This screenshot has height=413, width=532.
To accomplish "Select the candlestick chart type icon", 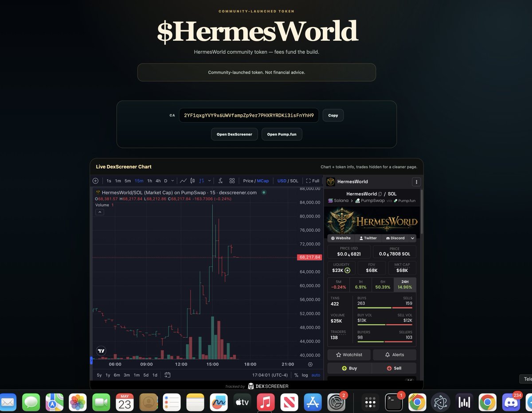I will point(192,181).
